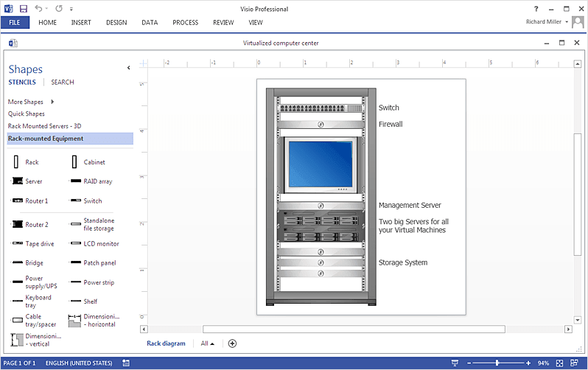The image size is (588, 370).
Task: Select the Tape drive shape icon
Action: (x=17, y=243)
